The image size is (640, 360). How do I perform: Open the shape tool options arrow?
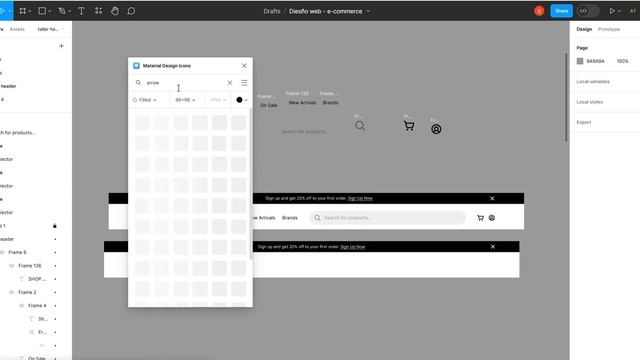49,11
